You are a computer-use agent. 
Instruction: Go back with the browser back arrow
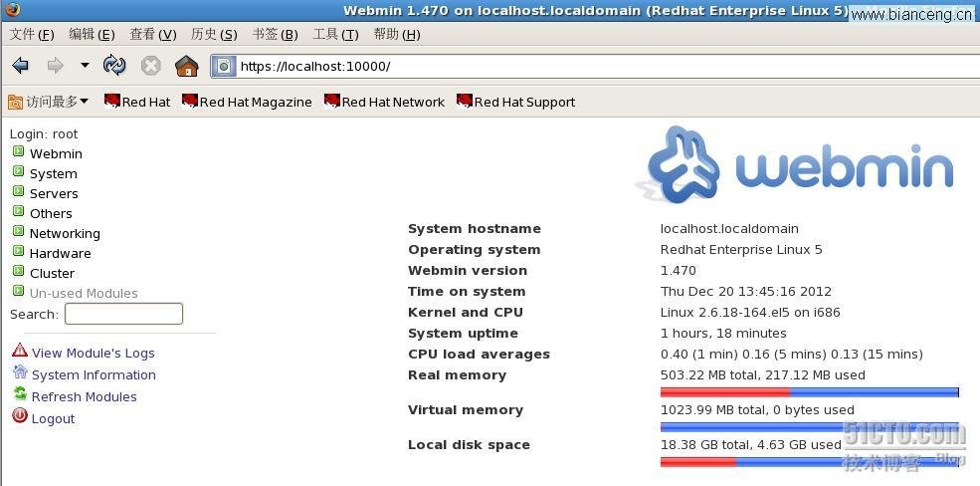(x=21, y=65)
